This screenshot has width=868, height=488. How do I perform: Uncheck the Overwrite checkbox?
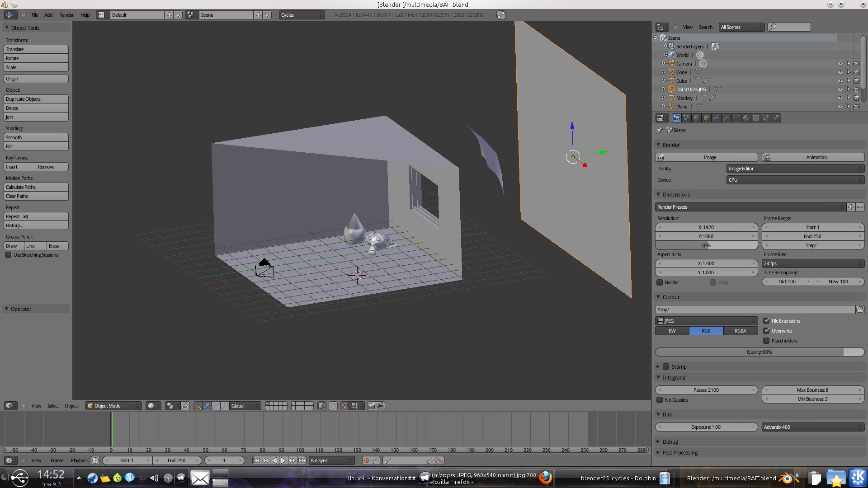pyautogui.click(x=767, y=331)
